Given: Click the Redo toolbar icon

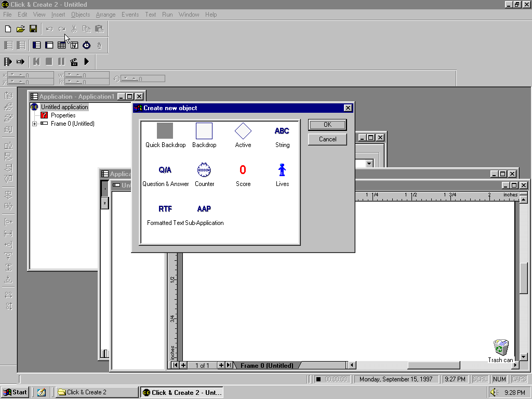Looking at the screenshot, I should pyautogui.click(x=62, y=29).
